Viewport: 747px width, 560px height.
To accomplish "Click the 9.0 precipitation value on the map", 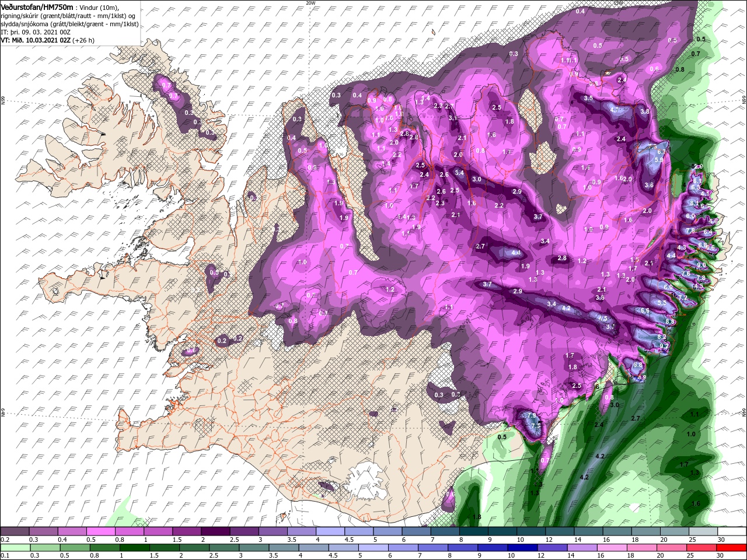I will (x=701, y=265).
